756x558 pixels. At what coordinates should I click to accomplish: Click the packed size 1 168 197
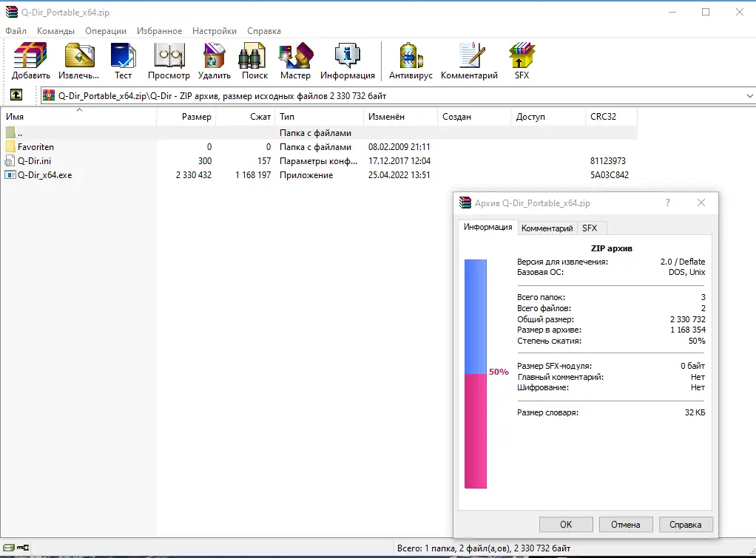(253, 175)
